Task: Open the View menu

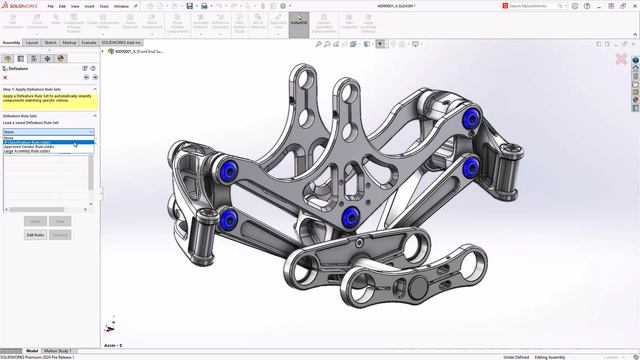Action: (x=75, y=6)
